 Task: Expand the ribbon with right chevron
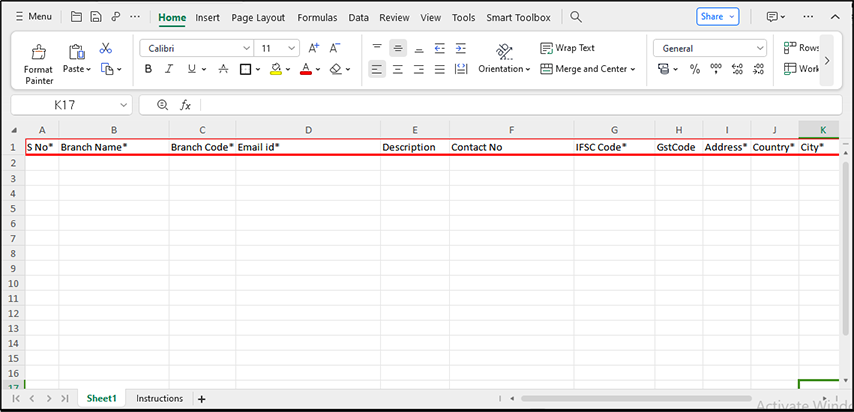point(827,60)
